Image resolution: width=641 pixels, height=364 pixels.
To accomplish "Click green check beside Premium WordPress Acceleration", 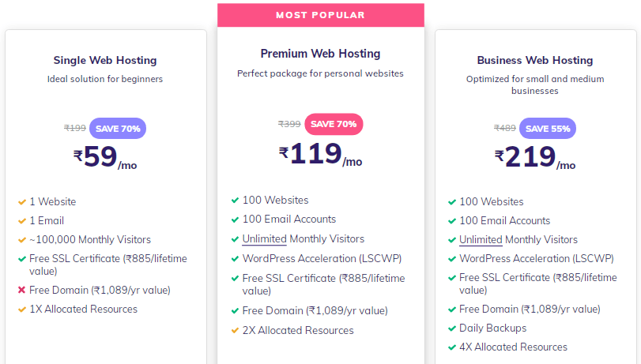I will [x=236, y=258].
